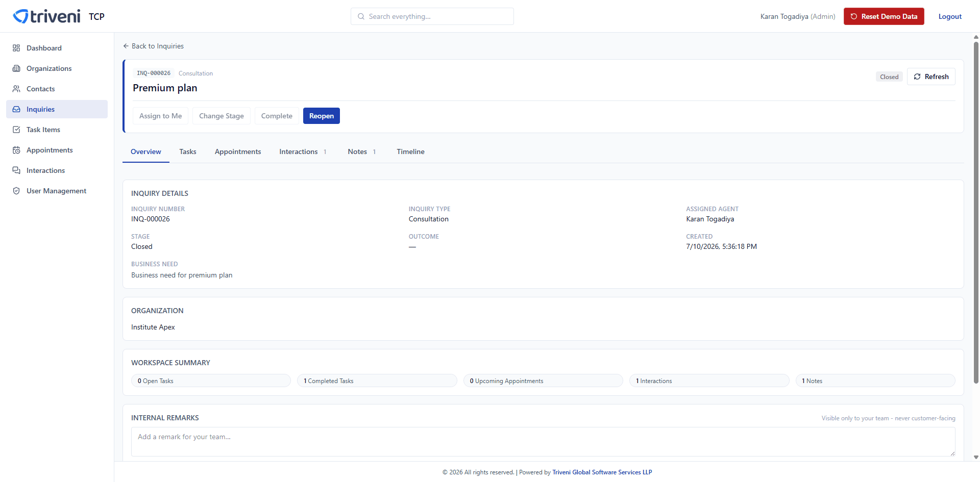Click the Reset Demo Data button
Screen dimensions: 980x482
point(884,16)
